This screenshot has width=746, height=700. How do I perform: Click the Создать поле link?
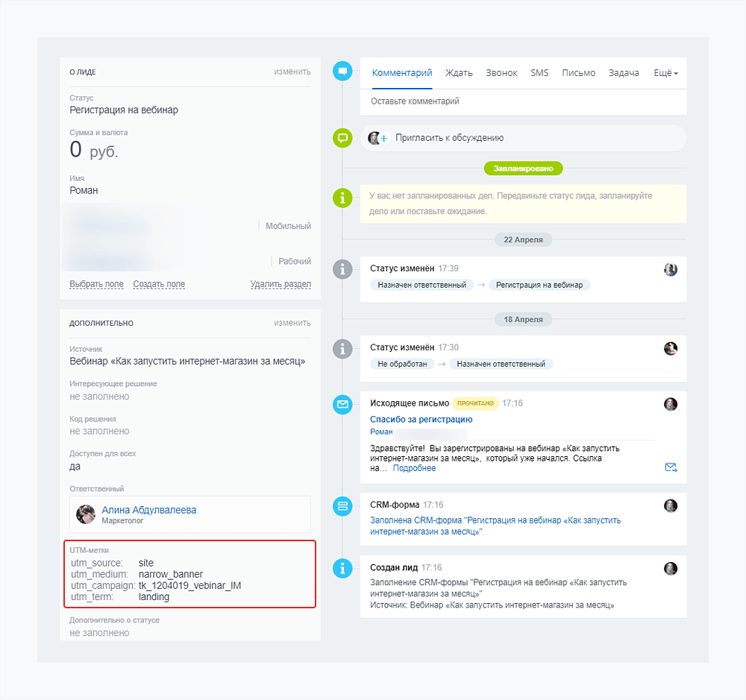159,284
